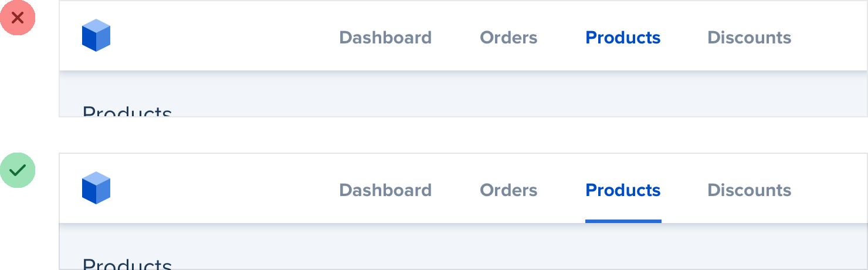Click the blue cube logo in the upper navbar
Viewport: 868px width, 270px height.
coord(96,36)
